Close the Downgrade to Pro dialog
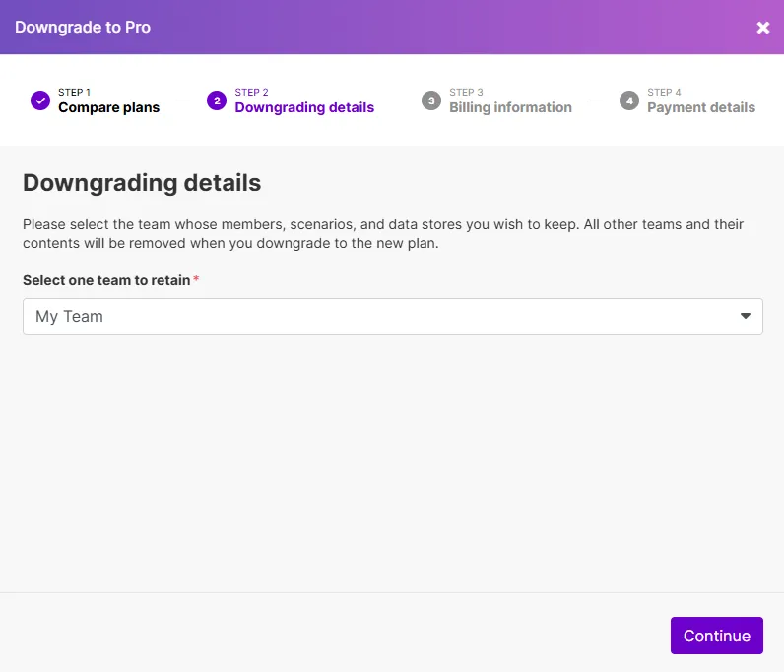 pyautogui.click(x=763, y=27)
